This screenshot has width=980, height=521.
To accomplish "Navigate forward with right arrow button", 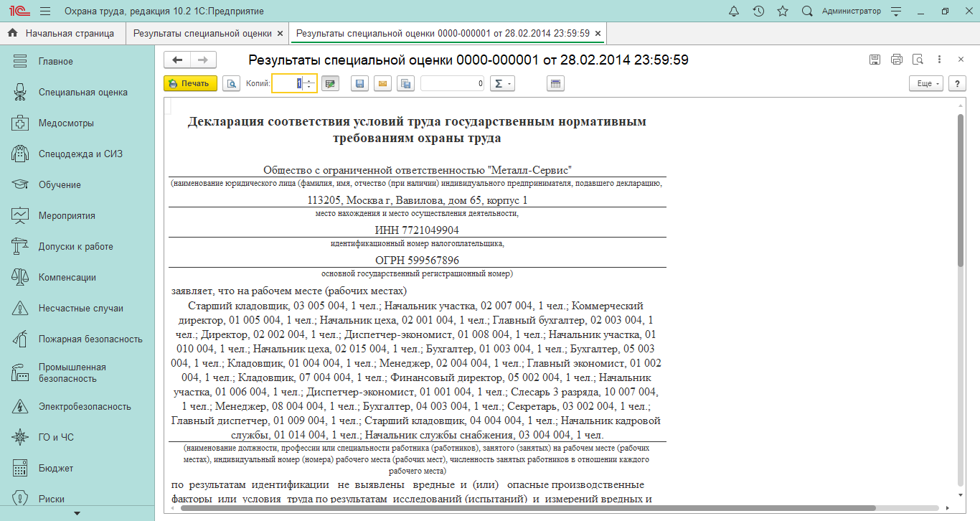I will (203, 60).
